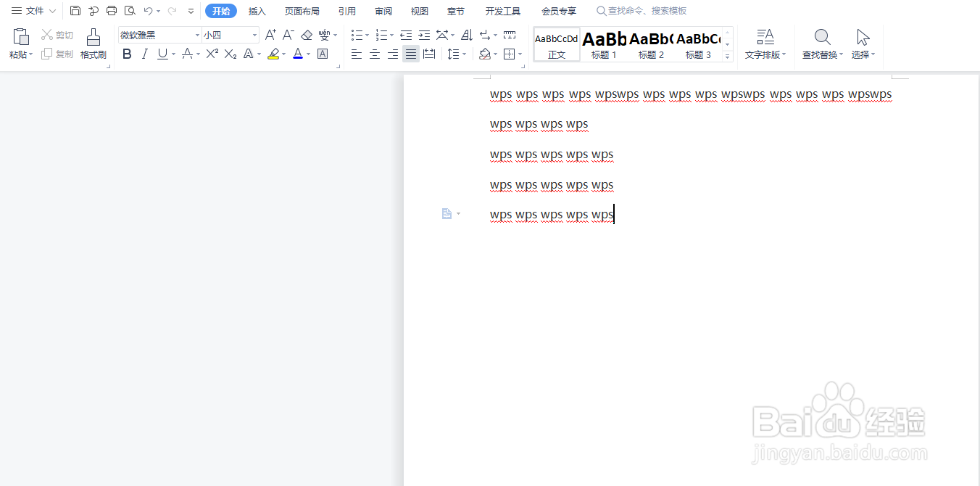Screen dimensions: 980x486
Task: Center align the text
Action: [x=375, y=54]
